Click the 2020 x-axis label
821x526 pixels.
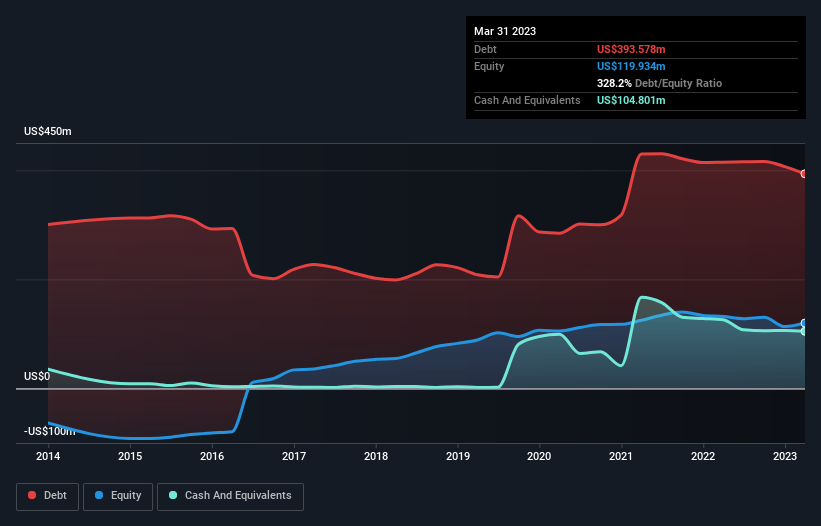539,456
